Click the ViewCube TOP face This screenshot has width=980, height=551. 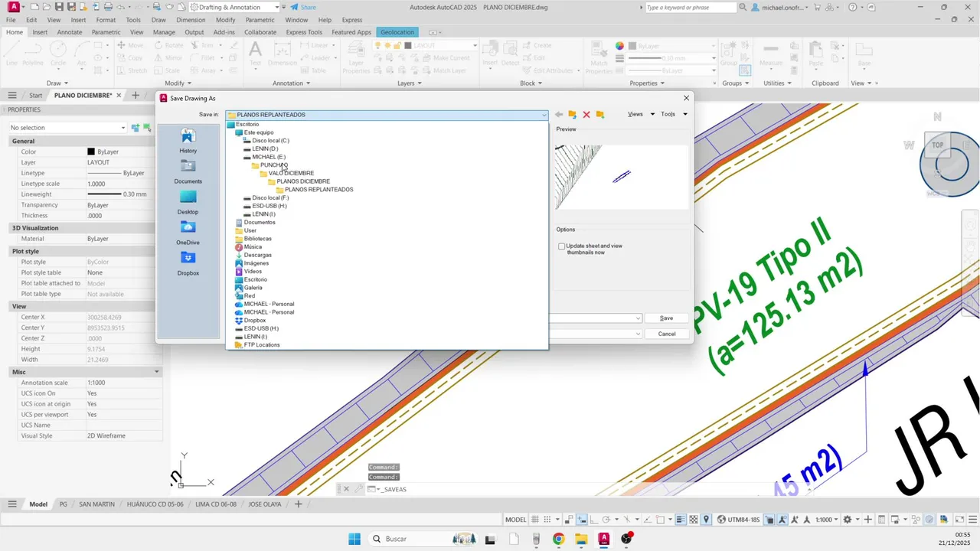click(x=938, y=145)
